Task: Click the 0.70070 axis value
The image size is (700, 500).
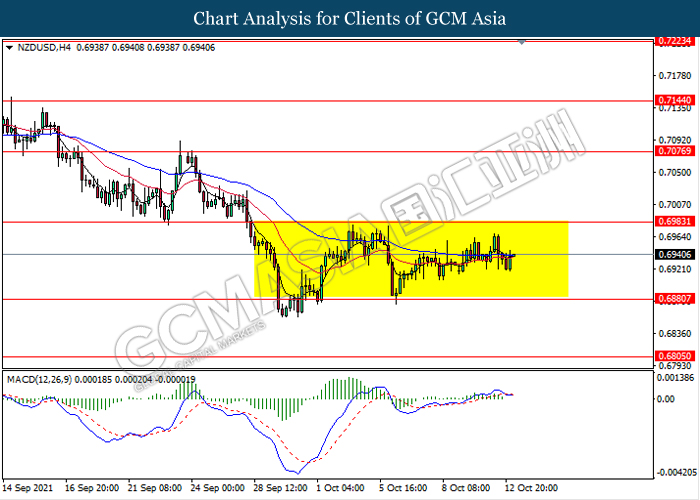Action: tap(675, 204)
